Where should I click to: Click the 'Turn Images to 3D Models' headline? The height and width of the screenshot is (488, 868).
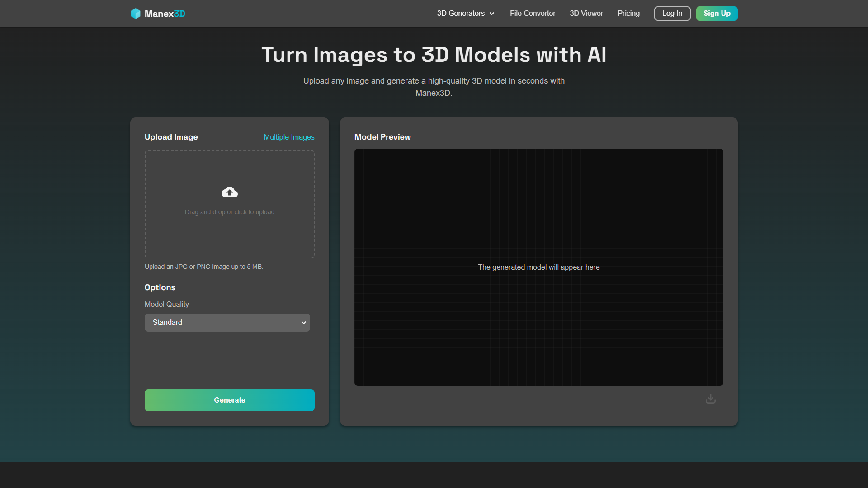434,55
